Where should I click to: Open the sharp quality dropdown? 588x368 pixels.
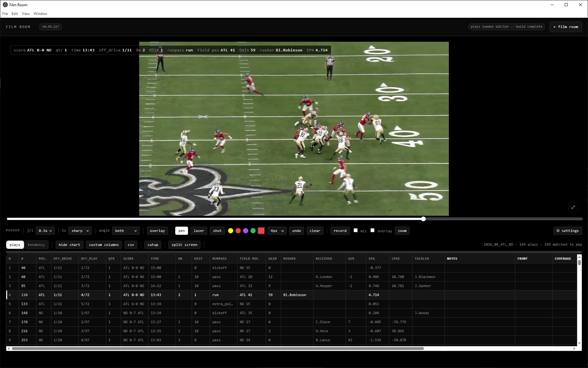click(x=80, y=231)
